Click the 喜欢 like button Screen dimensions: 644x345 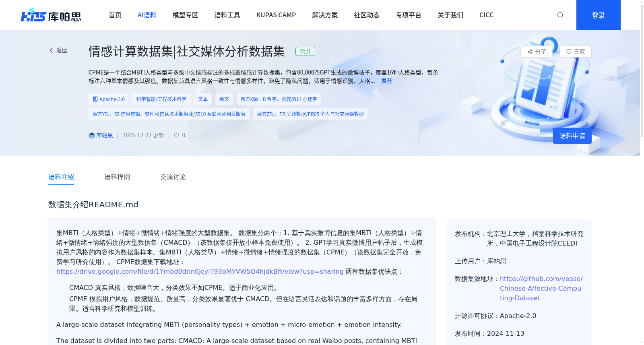[576, 52]
